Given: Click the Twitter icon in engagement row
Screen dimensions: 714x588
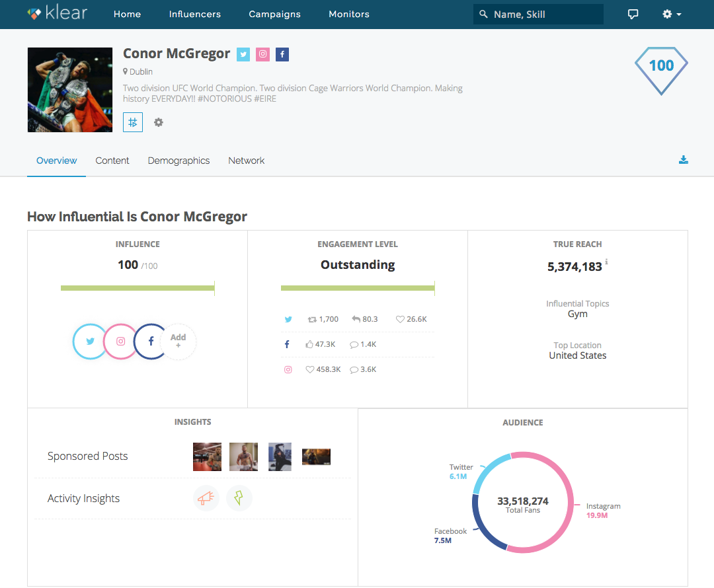Looking at the screenshot, I should [288, 320].
